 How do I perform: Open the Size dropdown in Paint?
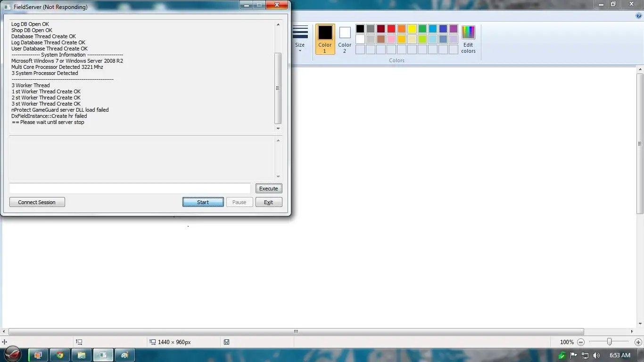[300, 39]
